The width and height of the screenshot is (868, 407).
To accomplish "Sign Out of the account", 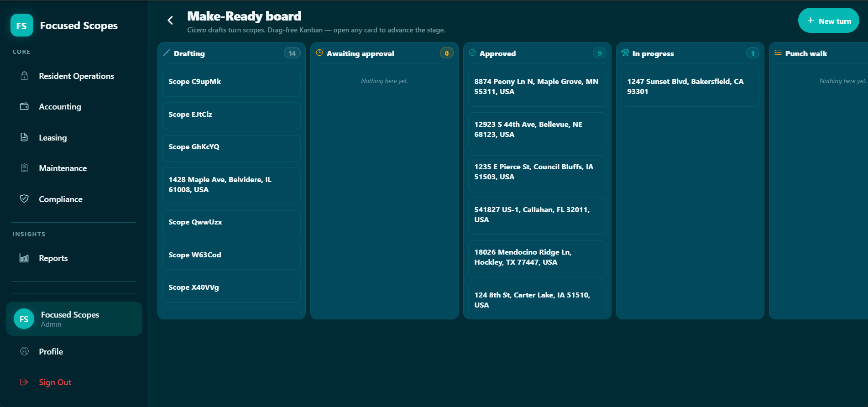I will [74, 382].
